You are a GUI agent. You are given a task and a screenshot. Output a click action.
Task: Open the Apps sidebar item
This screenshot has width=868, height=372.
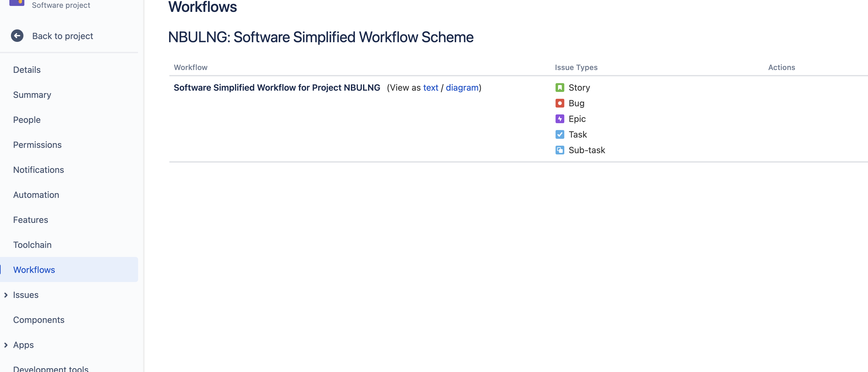point(69,345)
